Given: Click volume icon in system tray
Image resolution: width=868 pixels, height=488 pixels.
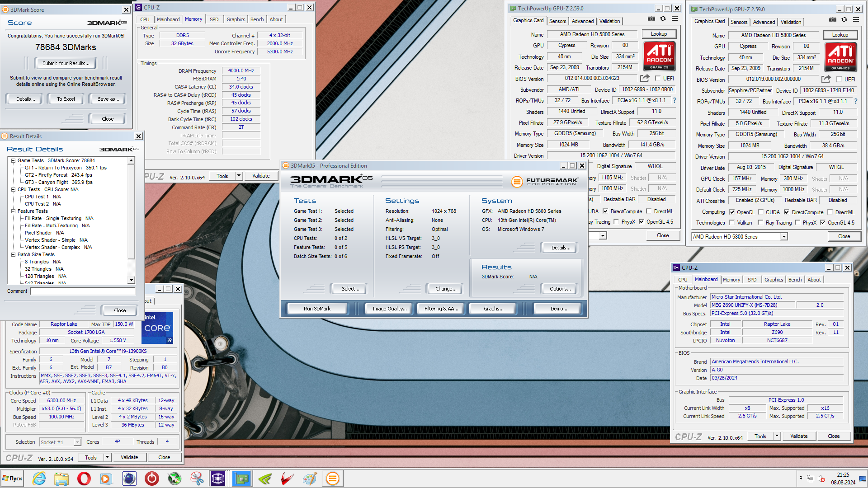Looking at the screenshot, I should tap(821, 479).
